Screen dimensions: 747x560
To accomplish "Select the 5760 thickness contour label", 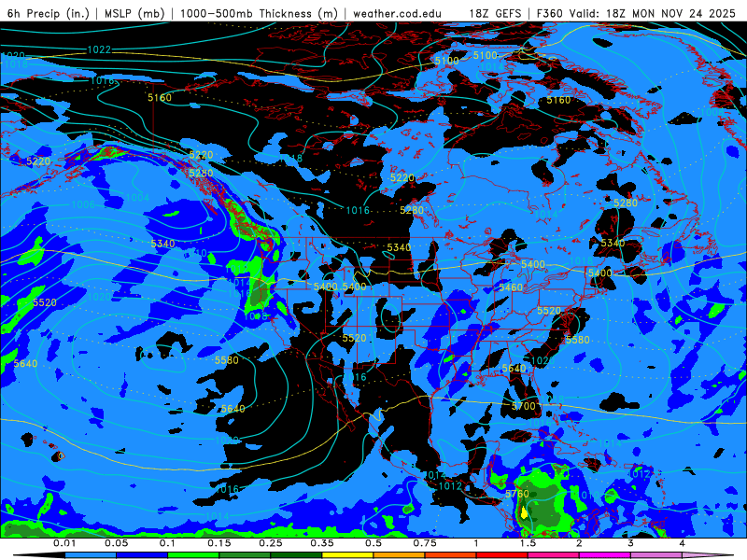I will [x=517, y=494].
